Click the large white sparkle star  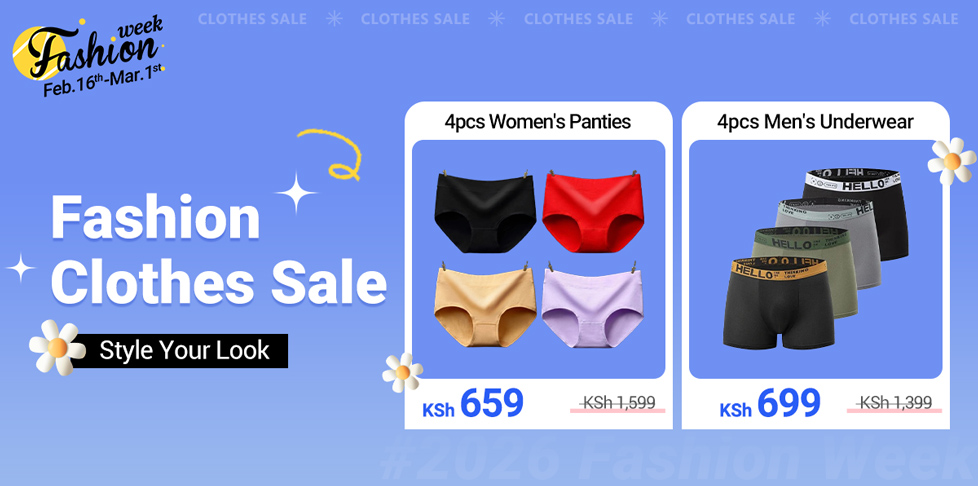(x=296, y=193)
